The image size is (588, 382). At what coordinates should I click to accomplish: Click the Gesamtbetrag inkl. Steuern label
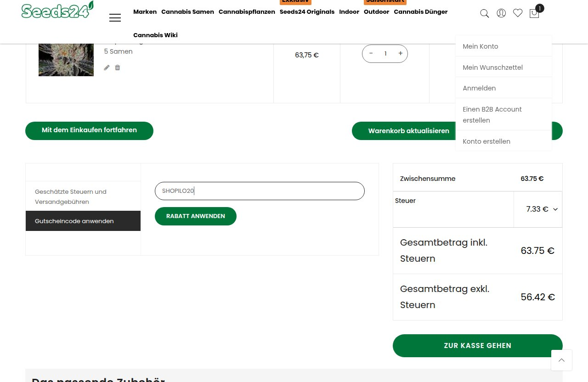444,250
